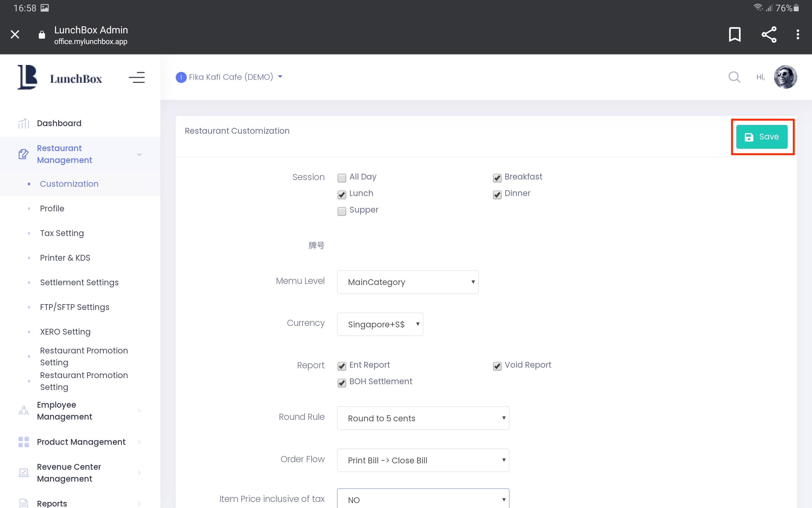Viewport: 812px width, 508px height.
Task: Open the Currency Singapore+S$ dropdown
Action: pos(380,324)
